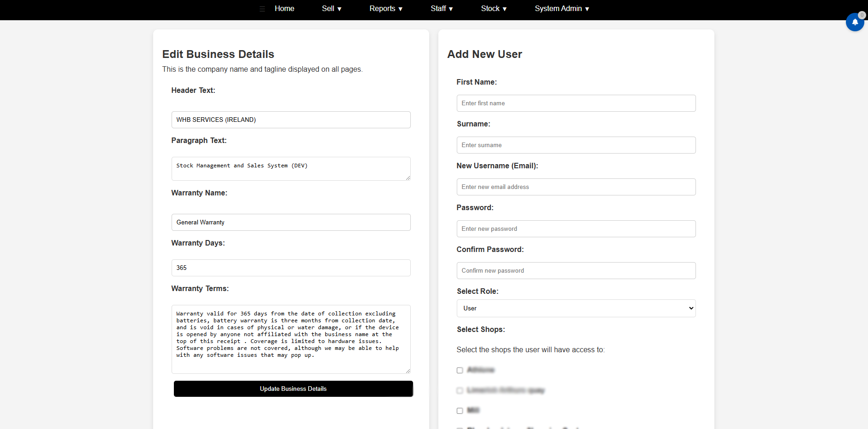
Task: Focus the Surname input
Action: [x=576, y=145]
